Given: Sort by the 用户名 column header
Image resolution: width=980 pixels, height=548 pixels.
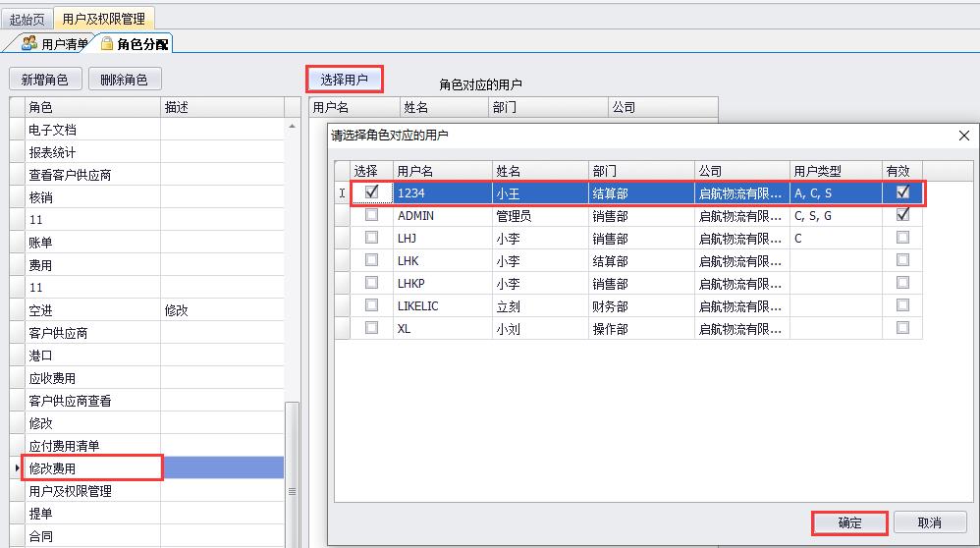Looking at the screenshot, I should click(x=414, y=171).
